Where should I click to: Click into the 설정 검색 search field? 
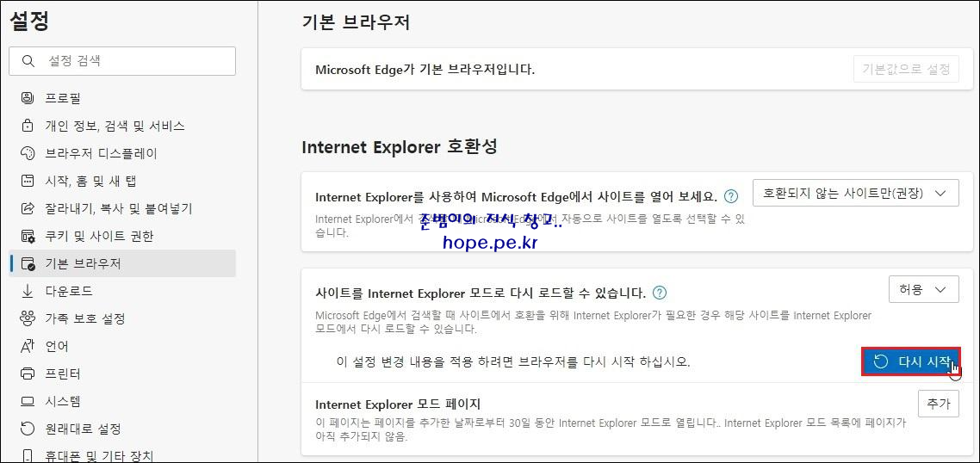(x=122, y=61)
